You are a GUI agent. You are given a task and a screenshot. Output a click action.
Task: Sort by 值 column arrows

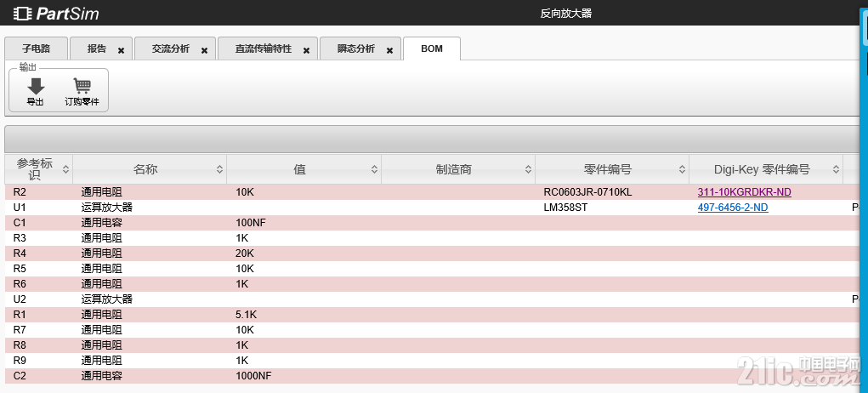[374, 169]
